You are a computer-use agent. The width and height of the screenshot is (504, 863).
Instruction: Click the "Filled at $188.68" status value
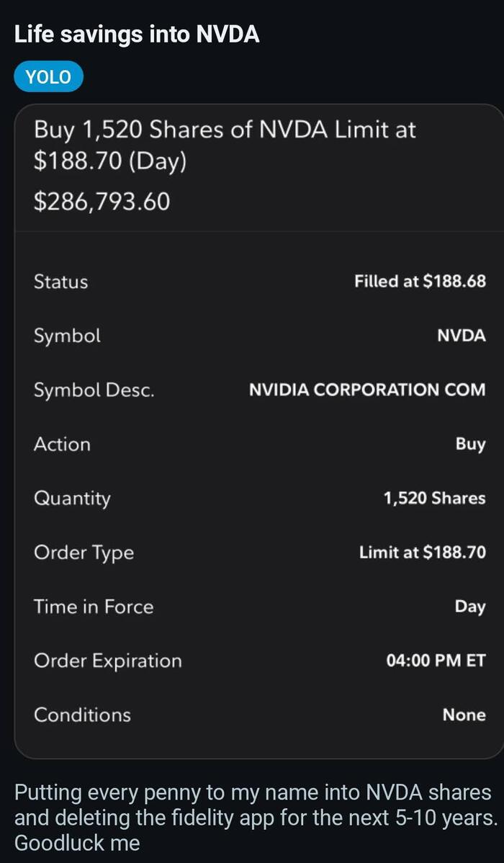[x=420, y=282]
